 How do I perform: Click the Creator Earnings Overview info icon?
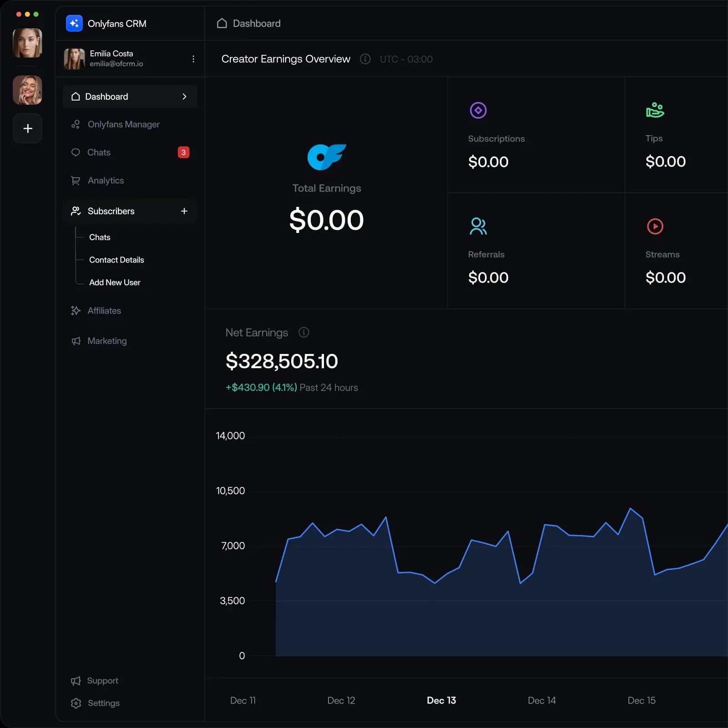(365, 59)
